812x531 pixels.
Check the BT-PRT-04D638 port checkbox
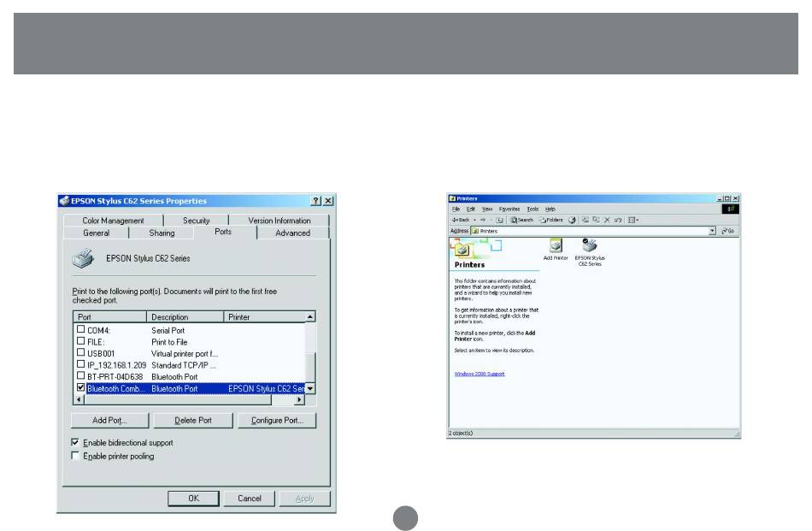point(81,375)
